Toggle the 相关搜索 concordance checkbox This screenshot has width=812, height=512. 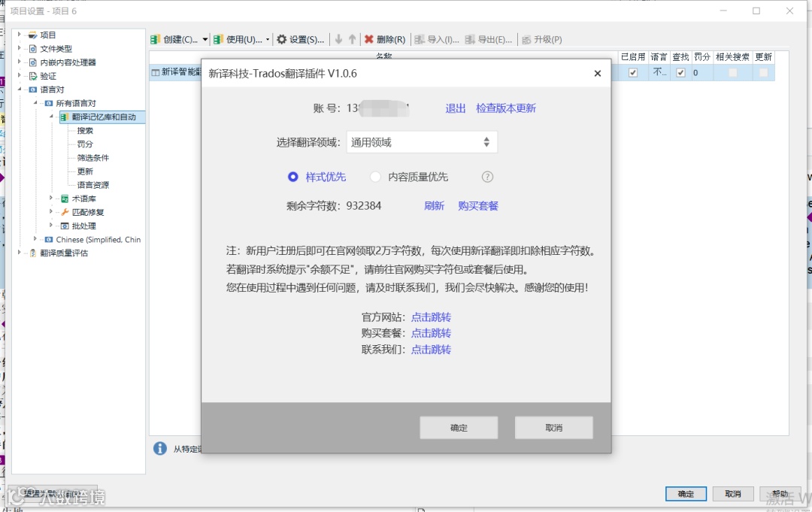pos(732,73)
